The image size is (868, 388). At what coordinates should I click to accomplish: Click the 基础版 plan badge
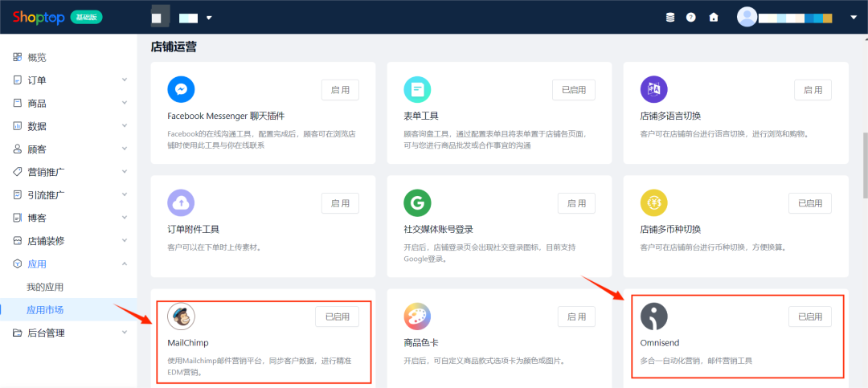tap(86, 17)
